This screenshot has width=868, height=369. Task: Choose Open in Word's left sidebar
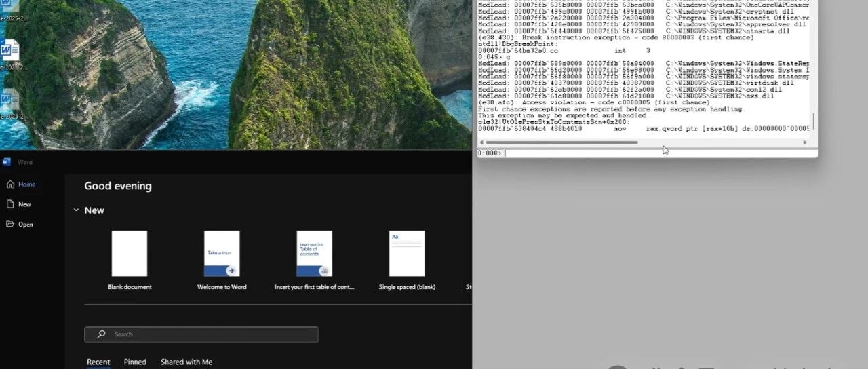coord(20,225)
